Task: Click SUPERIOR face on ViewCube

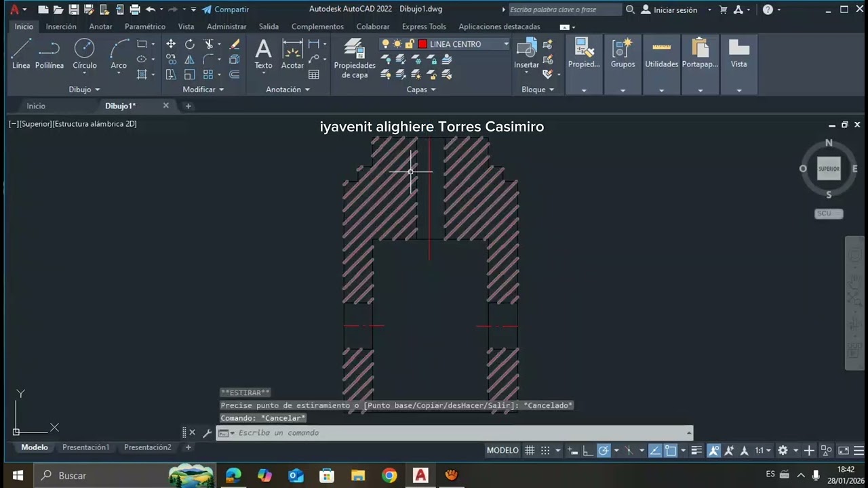Action: [x=829, y=169]
